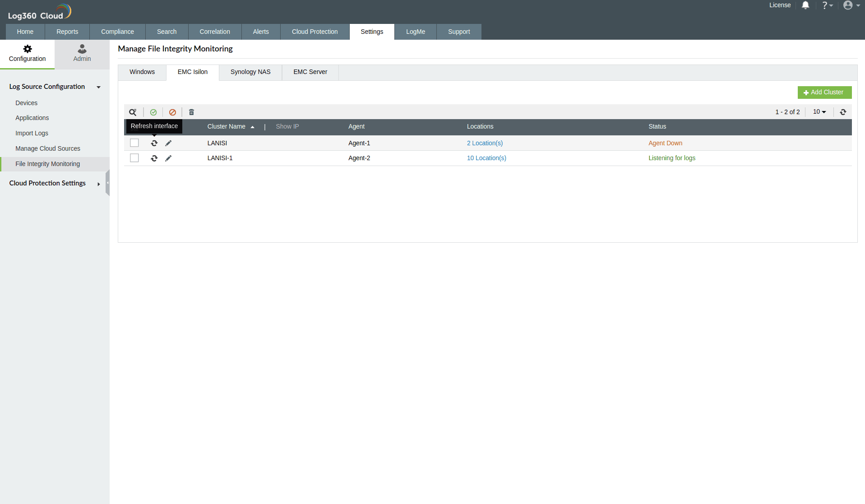Click the table refresh icon near pagination
Viewport: 865px width, 504px height.
(x=842, y=111)
